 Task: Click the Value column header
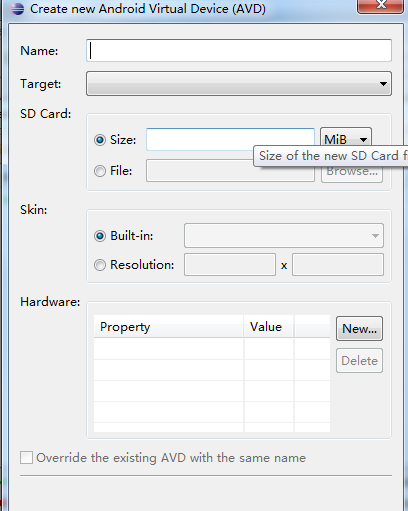269,327
